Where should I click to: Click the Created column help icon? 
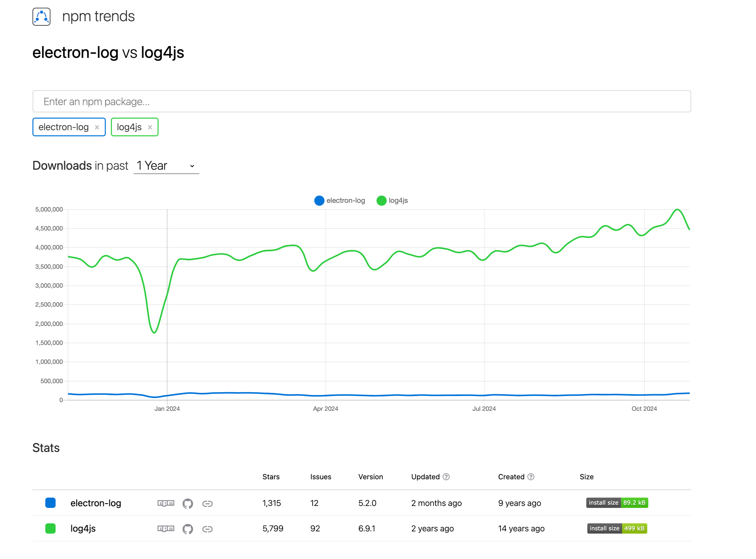pos(531,477)
